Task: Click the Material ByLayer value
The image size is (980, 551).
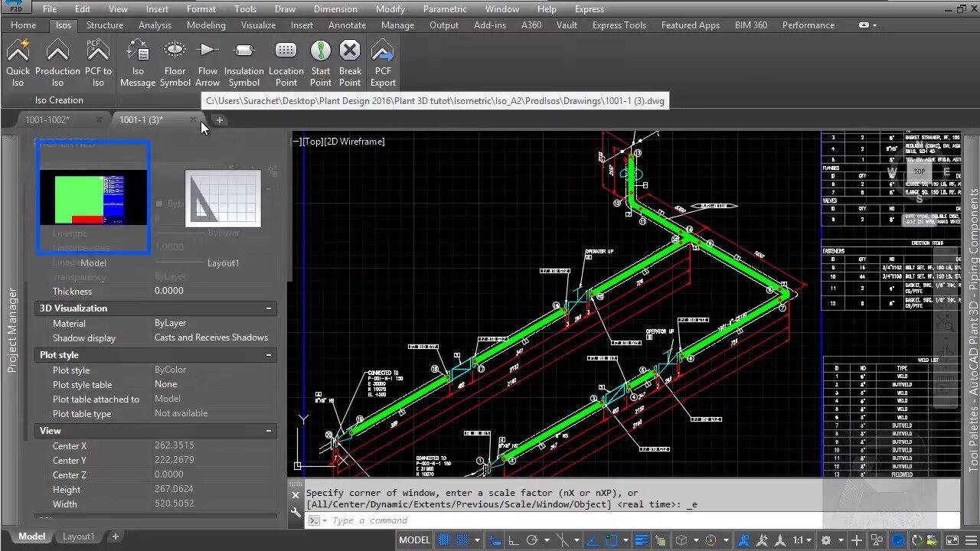Action: click(x=170, y=323)
